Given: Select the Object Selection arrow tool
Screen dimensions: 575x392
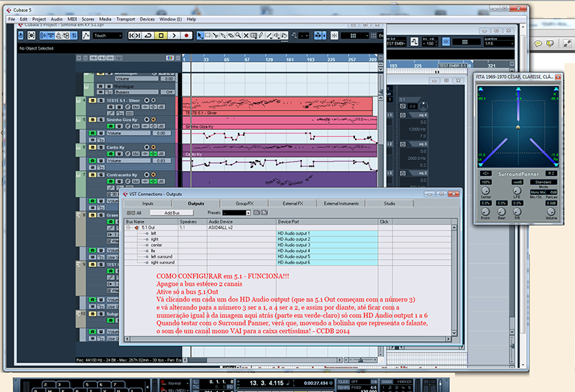Looking at the screenshot, I should click(x=201, y=35).
